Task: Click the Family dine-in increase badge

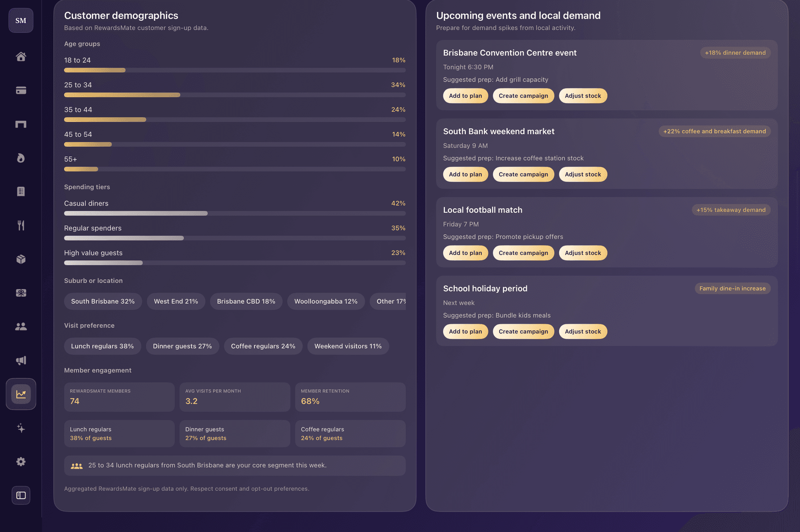Action: point(732,289)
